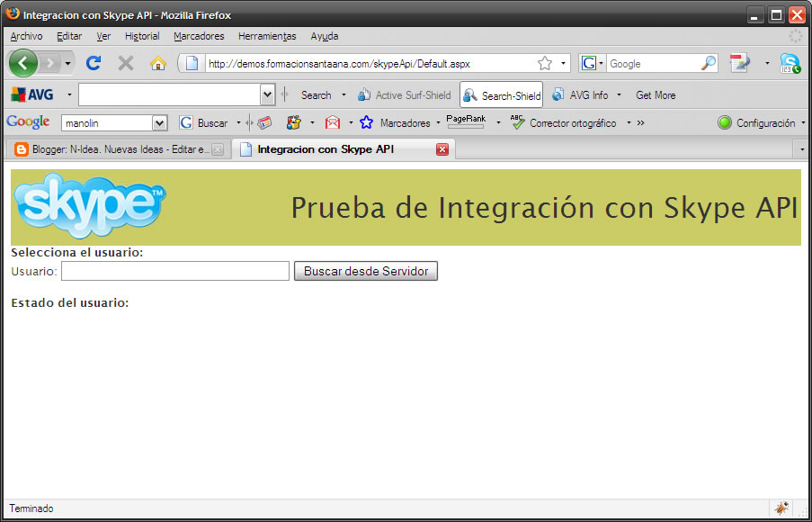The width and height of the screenshot is (812, 522).
Task: Close the Integracion con Skype API tab
Action: tap(442, 149)
